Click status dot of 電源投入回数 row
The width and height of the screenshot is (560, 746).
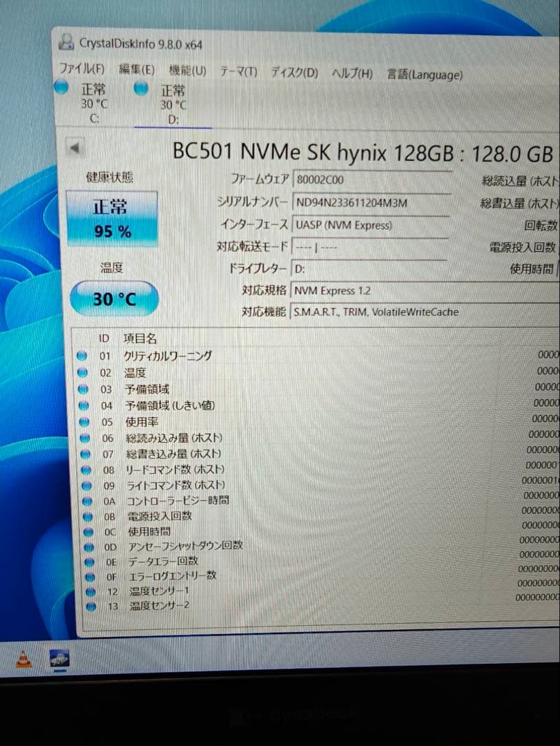(88, 516)
